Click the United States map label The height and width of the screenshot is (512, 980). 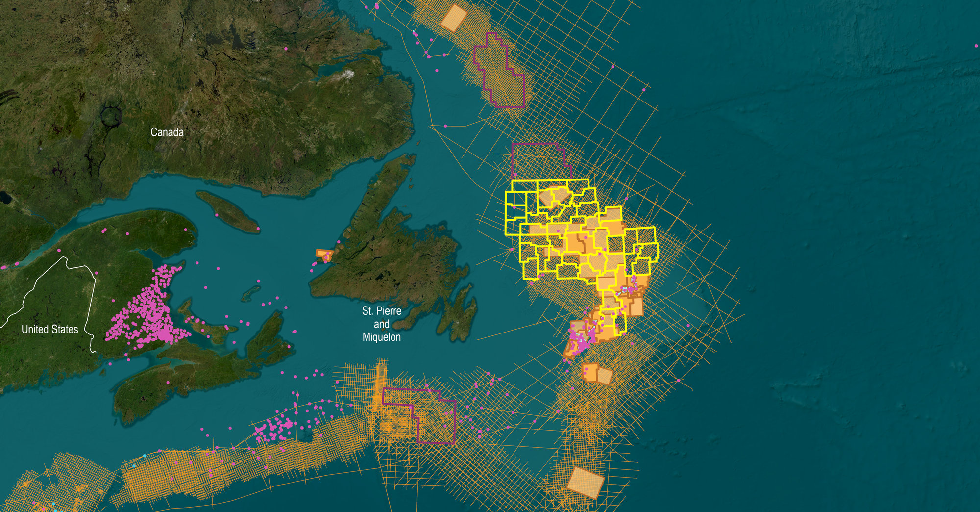click(x=50, y=329)
